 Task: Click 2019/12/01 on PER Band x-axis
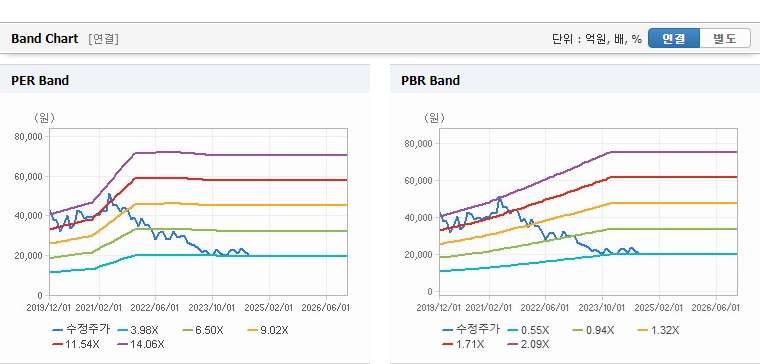[x=48, y=308]
